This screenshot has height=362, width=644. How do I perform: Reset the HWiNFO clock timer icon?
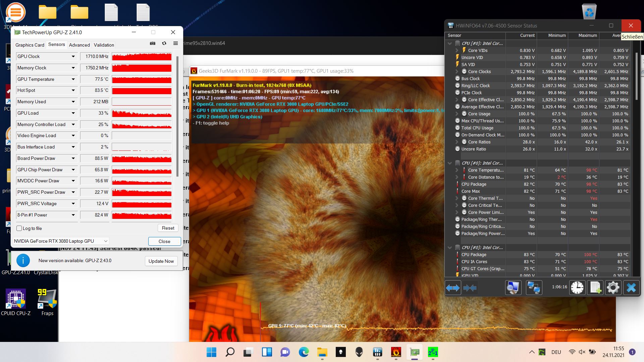pyautogui.click(x=577, y=288)
